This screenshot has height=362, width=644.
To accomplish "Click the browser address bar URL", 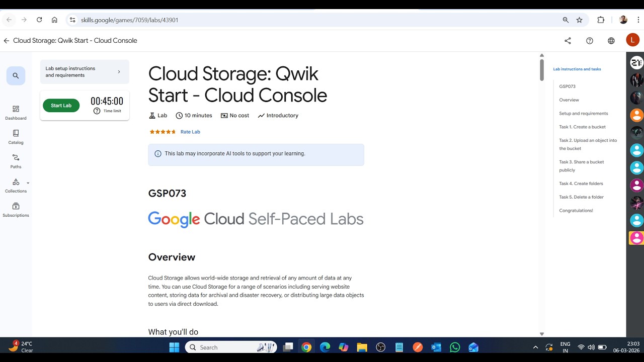I will tap(129, 20).
